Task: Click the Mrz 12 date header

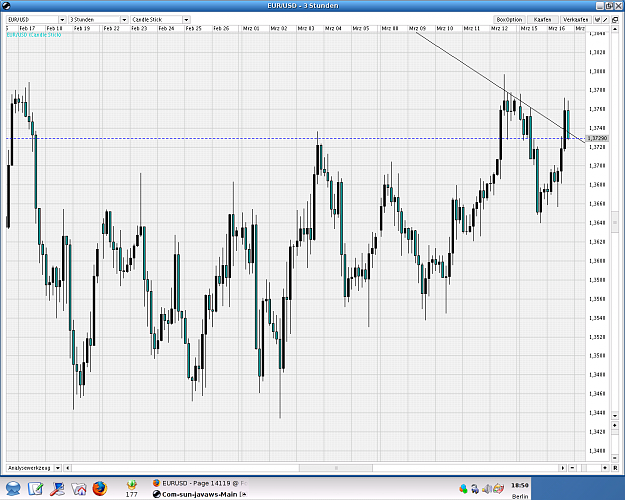Action: pyautogui.click(x=499, y=28)
